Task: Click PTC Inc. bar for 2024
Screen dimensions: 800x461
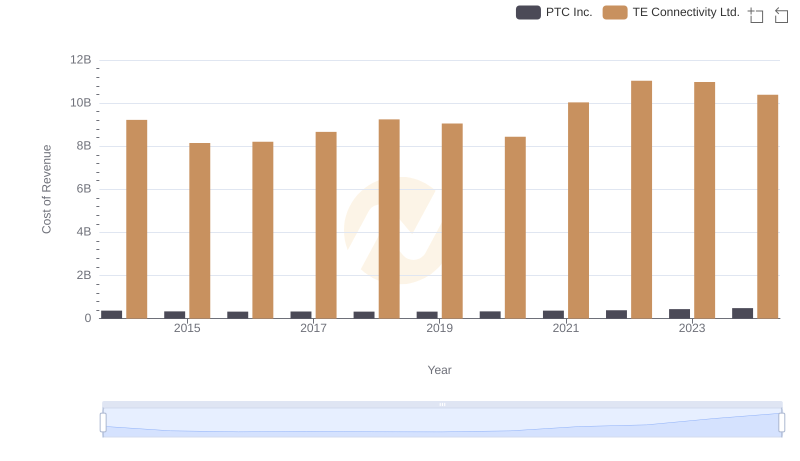Action: 742,313
